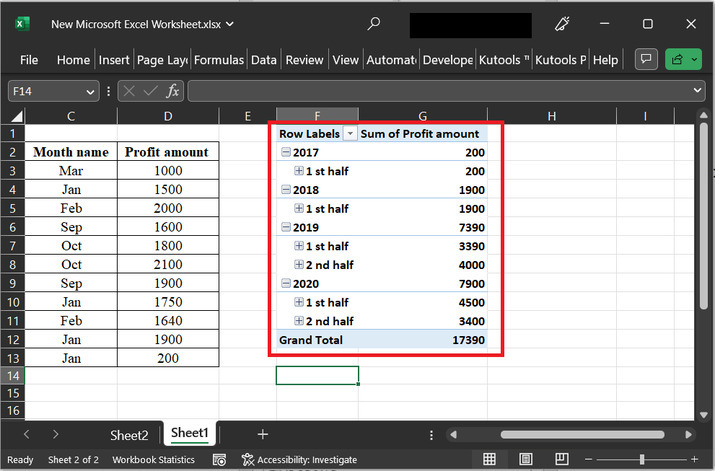Screen dimensions: 715x471
Task: Open Insert Function fx button
Action: point(172,91)
